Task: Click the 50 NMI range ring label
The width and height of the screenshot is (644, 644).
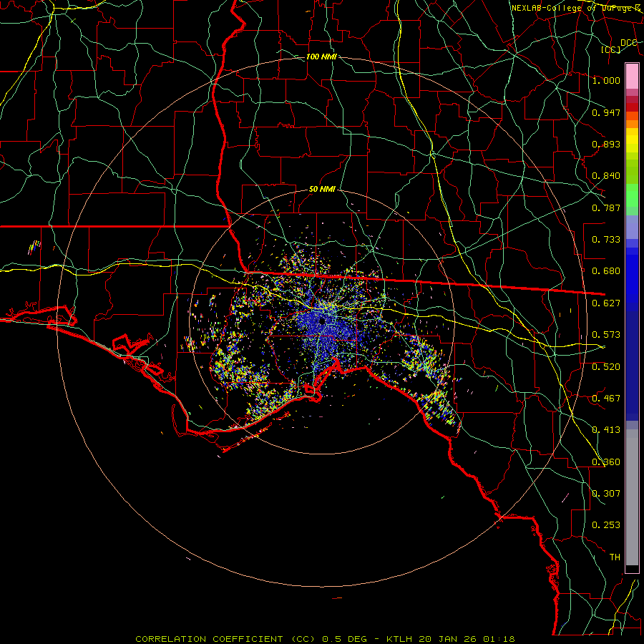Action: tap(323, 189)
